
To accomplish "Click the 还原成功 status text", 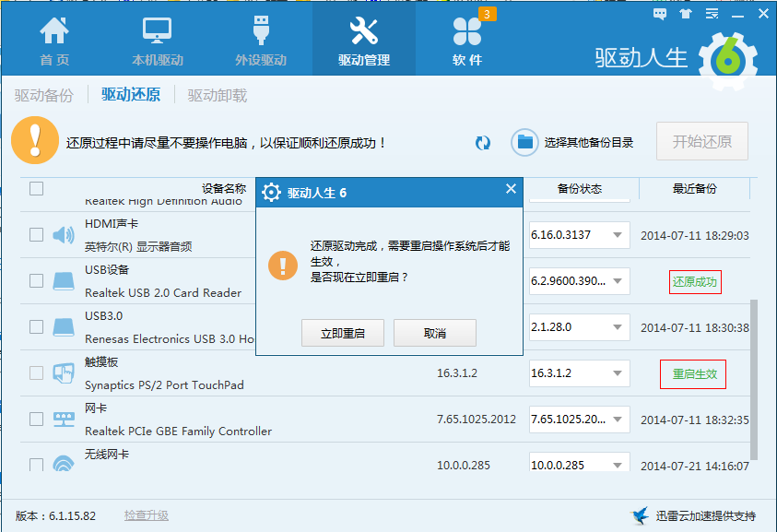I will tap(695, 282).
